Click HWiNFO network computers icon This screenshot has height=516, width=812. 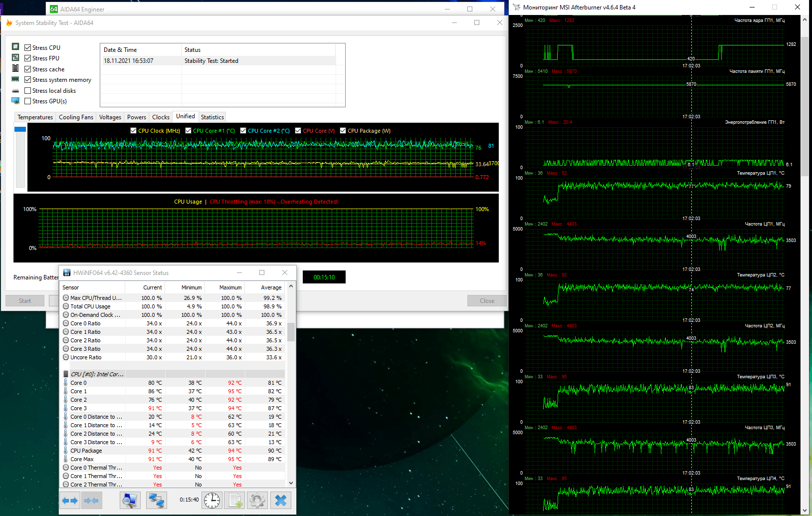coord(156,500)
